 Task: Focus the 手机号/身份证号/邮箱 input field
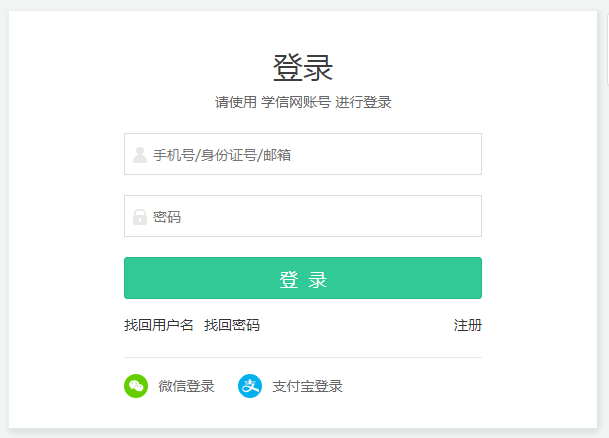[303, 154]
